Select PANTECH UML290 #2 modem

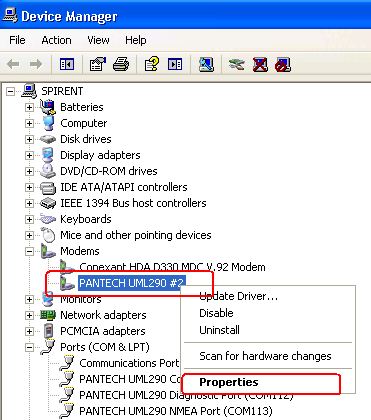point(131,283)
